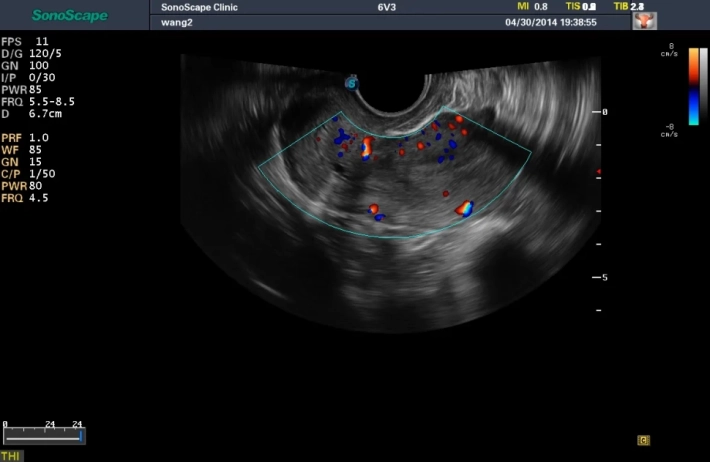Click the probe orientation S marker
Image resolution: width=710 pixels, height=462 pixels.
[x=352, y=82]
